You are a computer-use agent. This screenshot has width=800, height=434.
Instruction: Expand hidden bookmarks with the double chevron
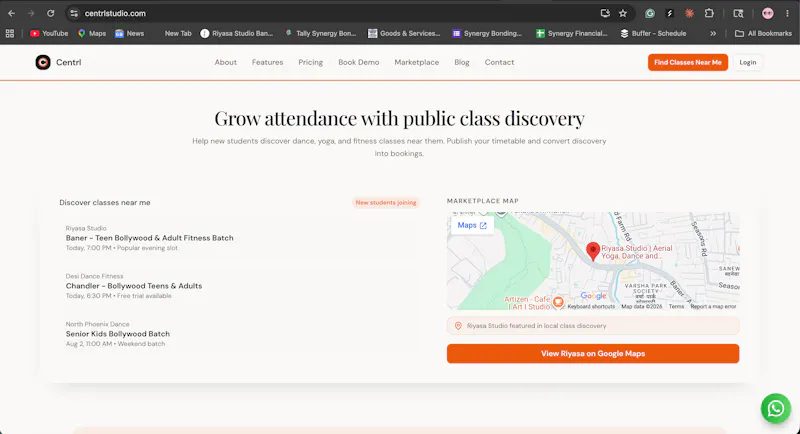[713, 33]
